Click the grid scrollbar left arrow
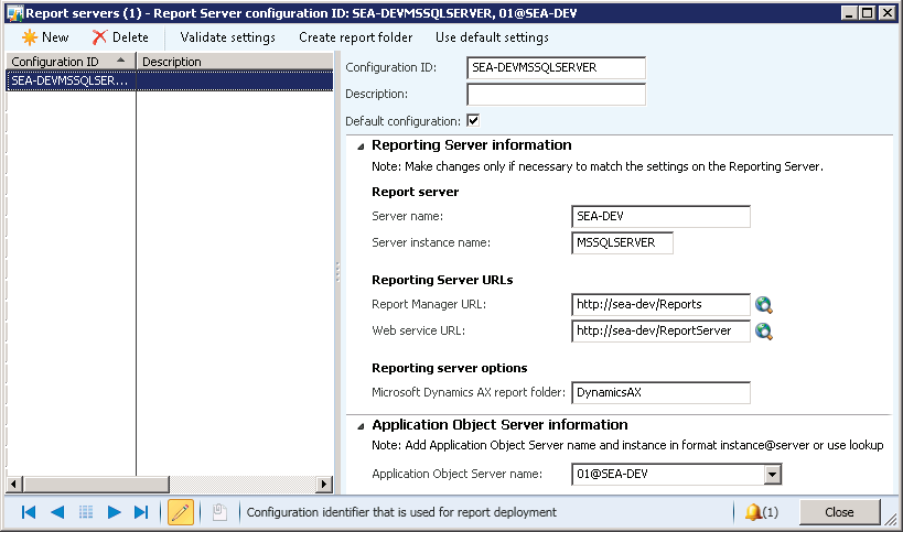This screenshot has width=904, height=533. pyautogui.click(x=14, y=484)
